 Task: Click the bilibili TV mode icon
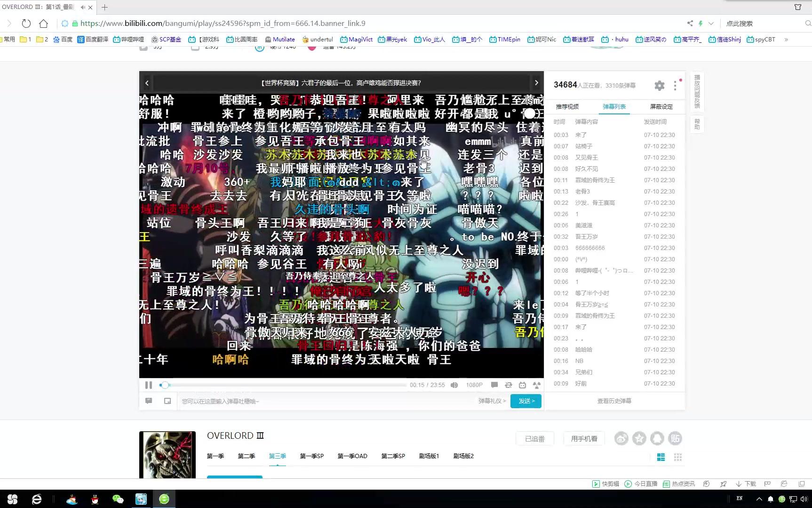click(522, 385)
